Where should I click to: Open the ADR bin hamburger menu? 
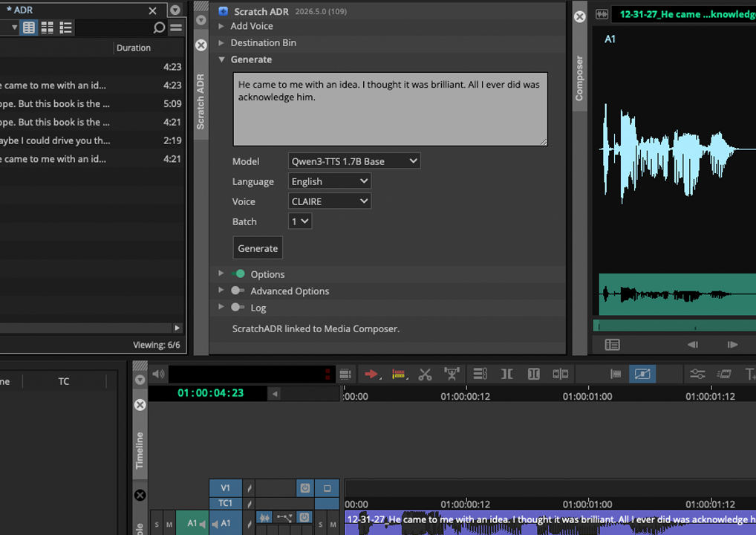(176, 27)
